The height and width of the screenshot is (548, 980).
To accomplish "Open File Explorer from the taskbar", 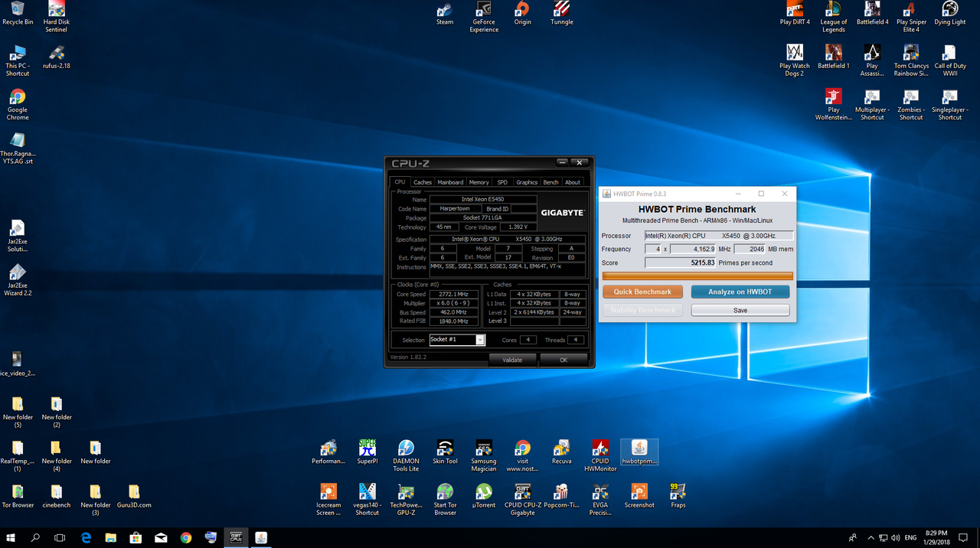I will (111, 538).
